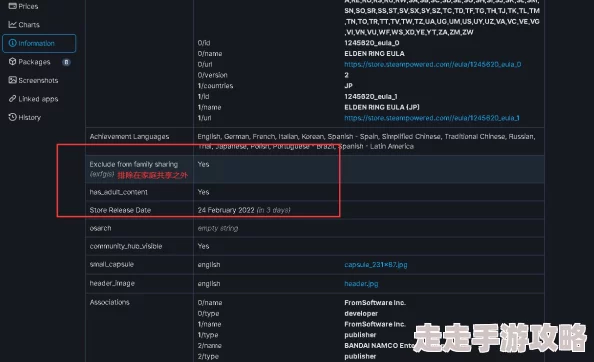Screen dimensions: 594x362
Task: Click the 'Exclude from family sharing' label
Action: [x=134, y=164]
